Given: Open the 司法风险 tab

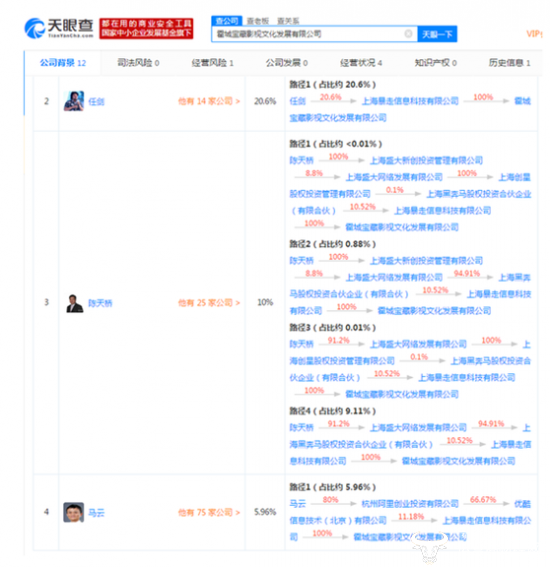Looking at the screenshot, I should point(138,63).
